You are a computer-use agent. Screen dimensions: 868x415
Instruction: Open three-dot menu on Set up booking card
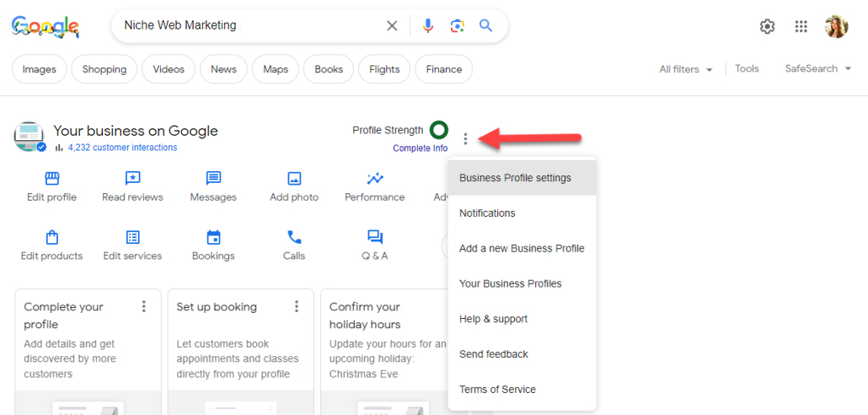pos(297,306)
